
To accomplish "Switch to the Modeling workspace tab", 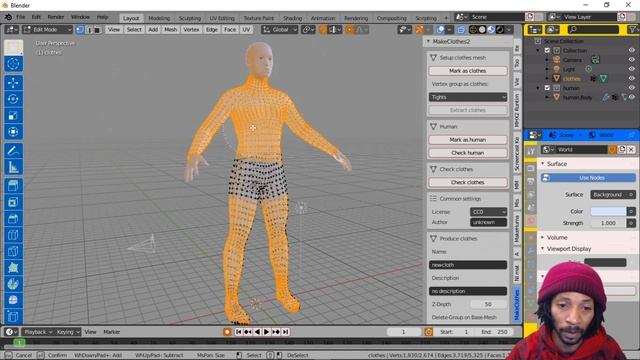I will (159, 18).
